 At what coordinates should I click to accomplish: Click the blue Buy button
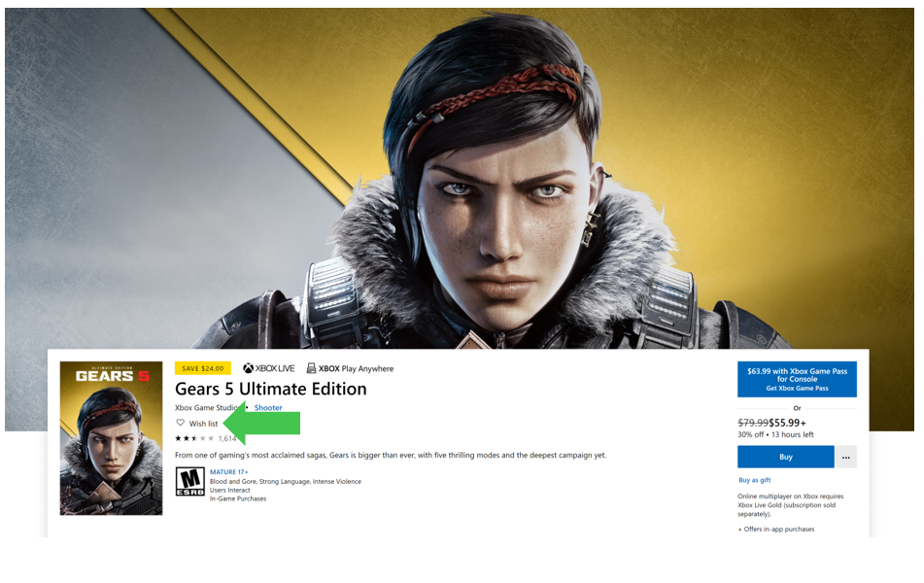pos(785,457)
